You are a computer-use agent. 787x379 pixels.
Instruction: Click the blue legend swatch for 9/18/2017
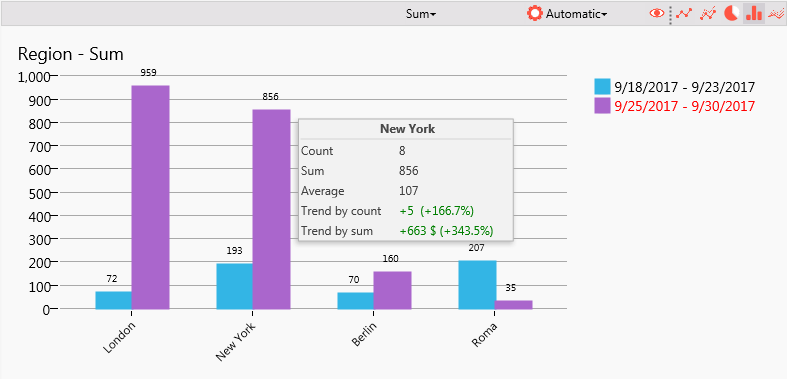[x=602, y=87]
